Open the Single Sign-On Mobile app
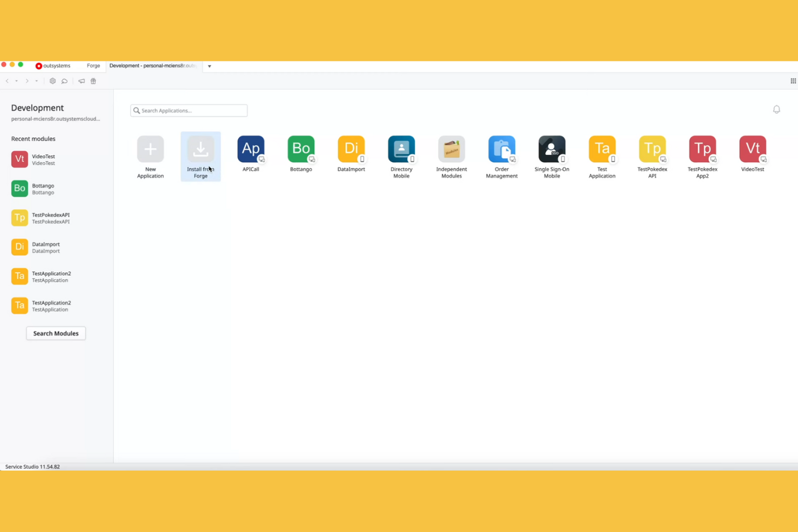Image resolution: width=798 pixels, height=532 pixels. pos(552,149)
